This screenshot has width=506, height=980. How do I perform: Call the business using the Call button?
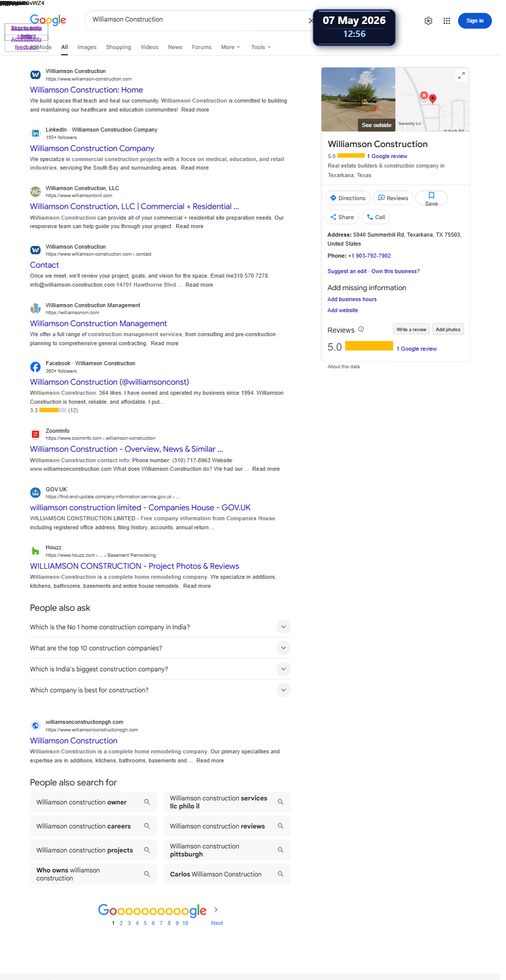pyautogui.click(x=375, y=217)
